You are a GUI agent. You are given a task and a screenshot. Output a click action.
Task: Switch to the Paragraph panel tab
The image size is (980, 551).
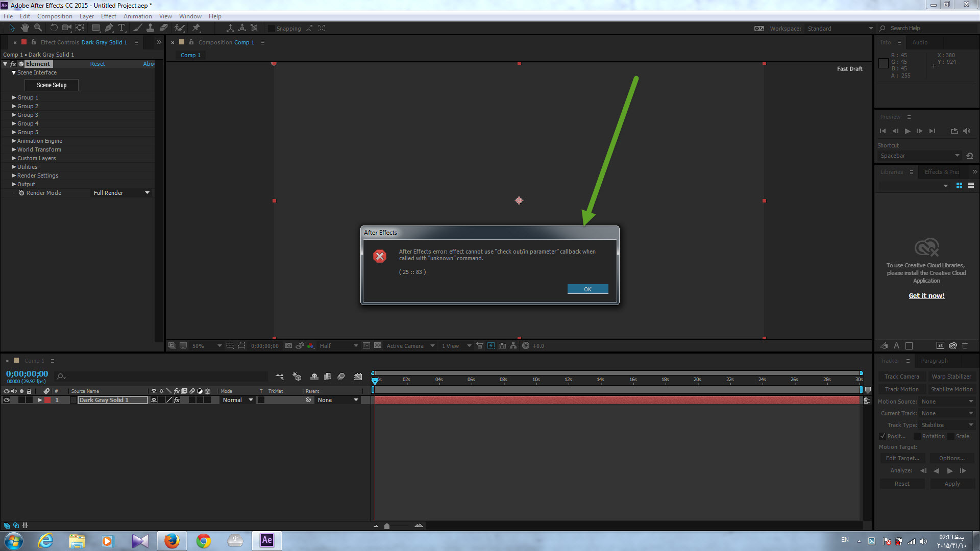pyautogui.click(x=934, y=361)
